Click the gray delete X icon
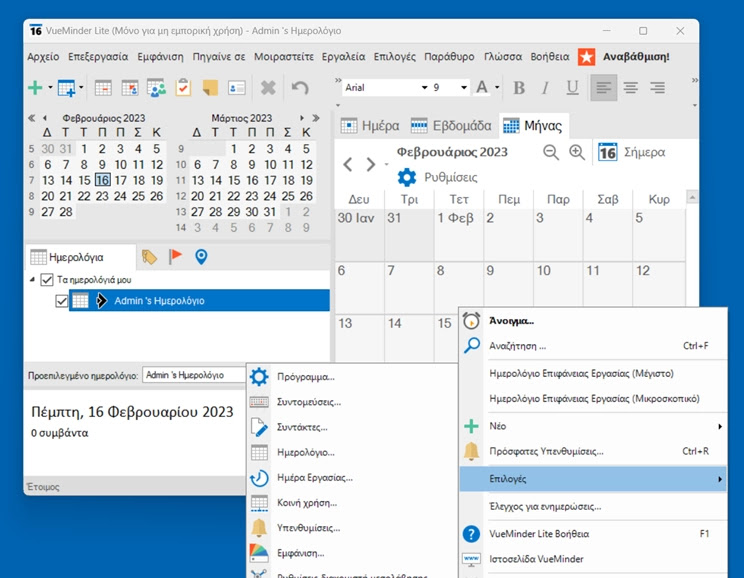Image resolution: width=744 pixels, height=578 pixels. [268, 88]
